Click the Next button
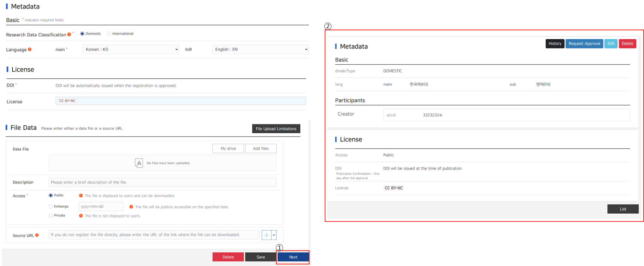 pos(293,257)
